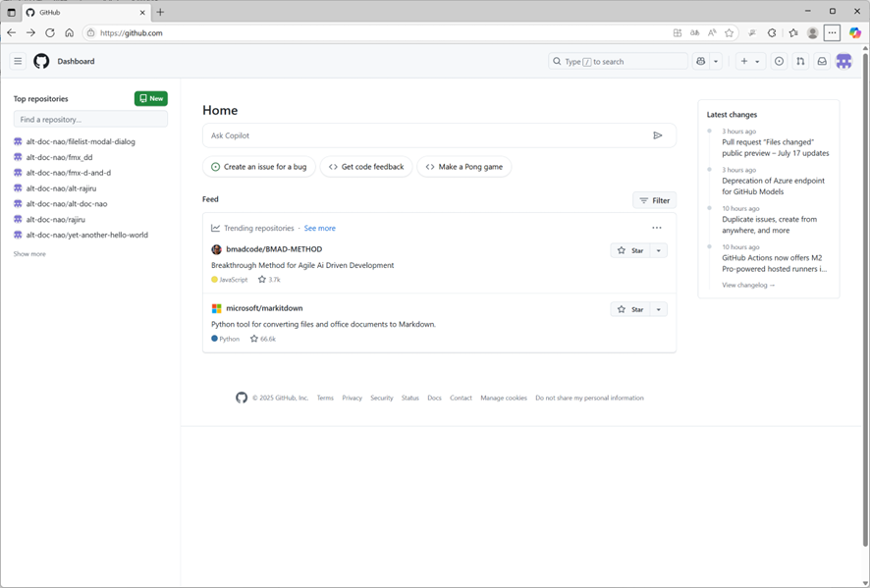
Task: Open Terms link in footer
Action: [325, 398]
